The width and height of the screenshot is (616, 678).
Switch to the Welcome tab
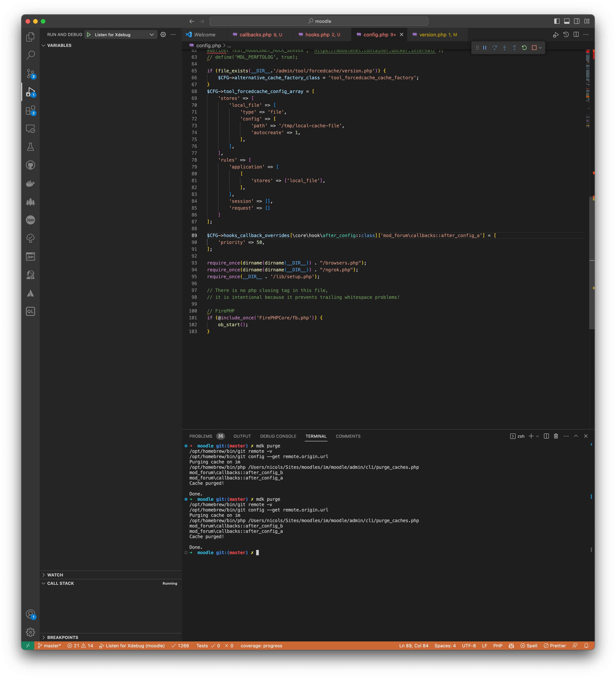(205, 35)
